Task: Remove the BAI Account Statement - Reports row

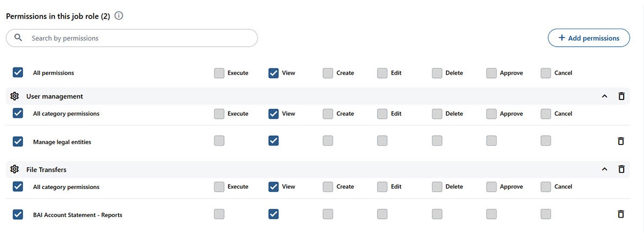Action: click(621, 214)
